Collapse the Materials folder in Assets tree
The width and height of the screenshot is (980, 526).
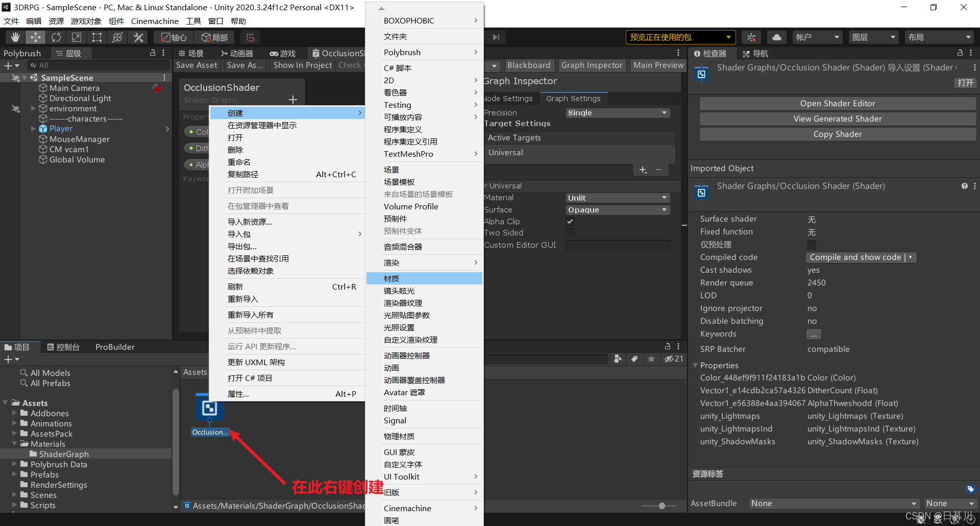14,443
